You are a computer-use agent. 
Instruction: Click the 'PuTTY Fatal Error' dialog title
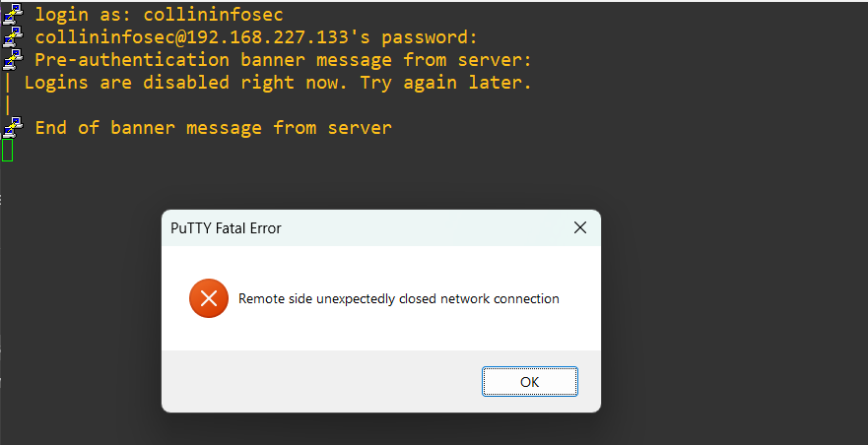(226, 228)
